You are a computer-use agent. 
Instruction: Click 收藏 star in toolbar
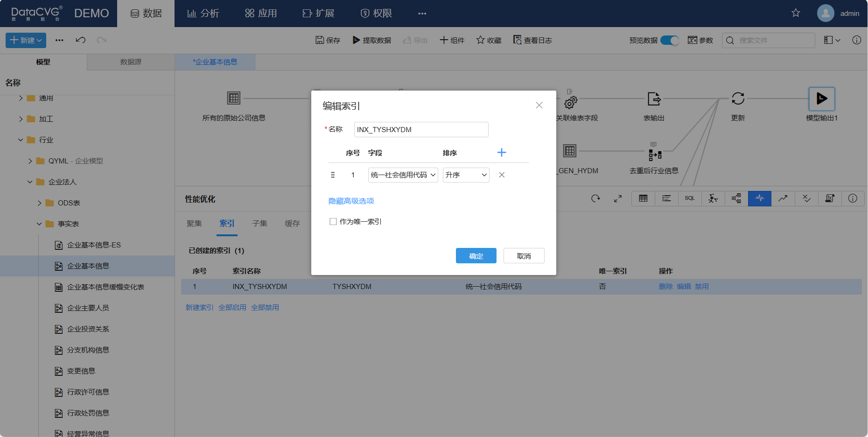click(489, 40)
